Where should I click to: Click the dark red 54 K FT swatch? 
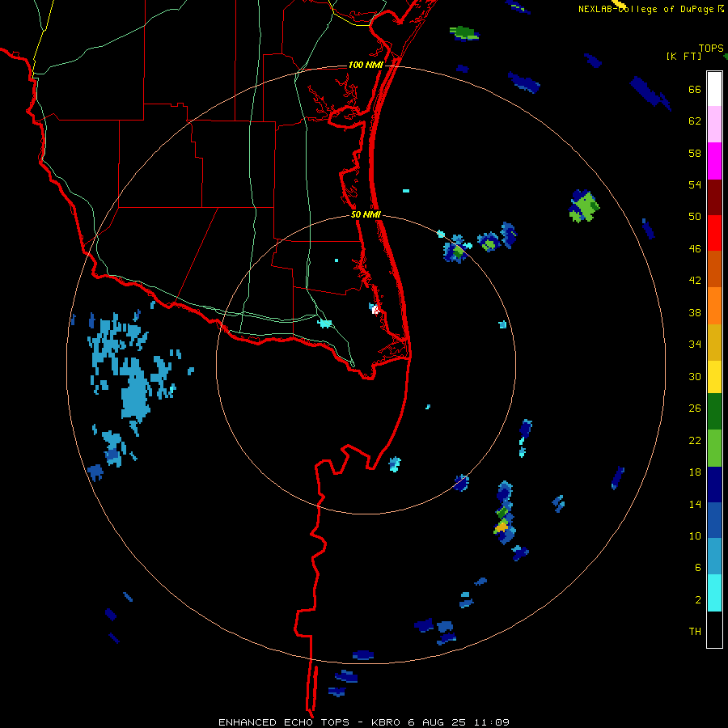(x=714, y=197)
